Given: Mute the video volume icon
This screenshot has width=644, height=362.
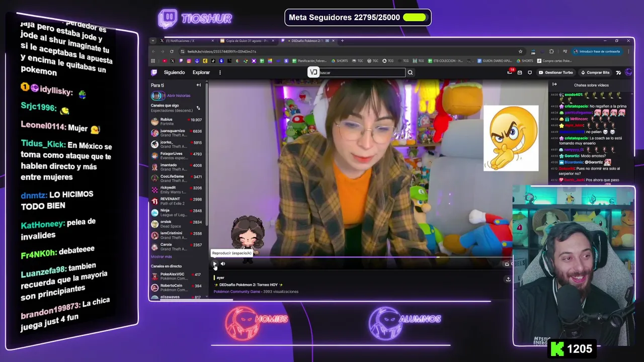Looking at the screenshot, I should click(223, 263).
